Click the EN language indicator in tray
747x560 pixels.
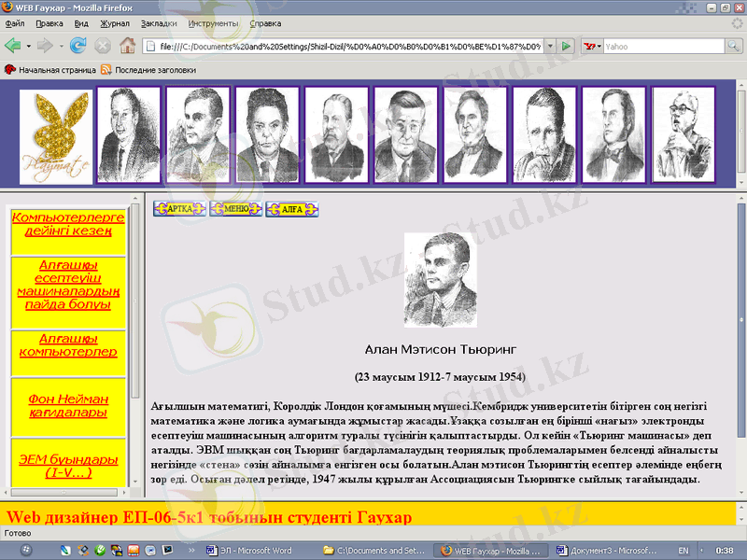pos(684,551)
